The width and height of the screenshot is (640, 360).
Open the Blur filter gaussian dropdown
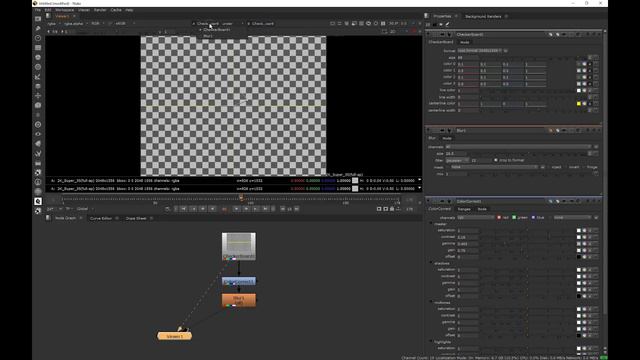click(457, 160)
